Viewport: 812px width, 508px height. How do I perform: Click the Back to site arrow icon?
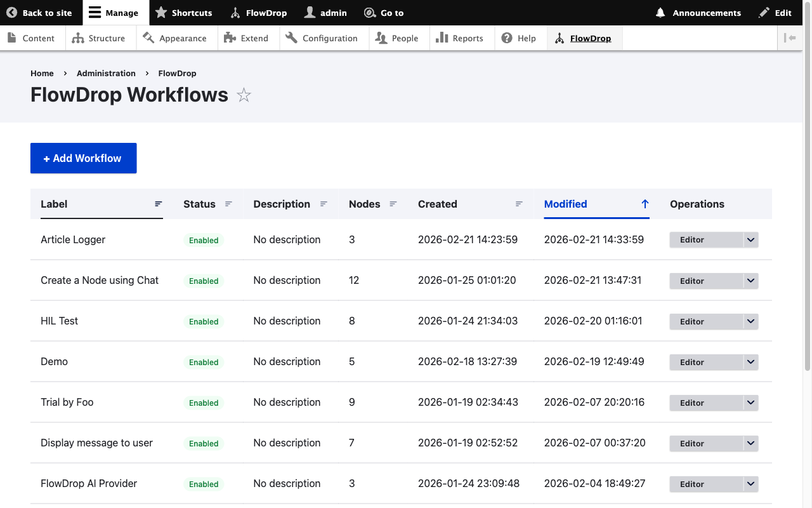pos(11,13)
